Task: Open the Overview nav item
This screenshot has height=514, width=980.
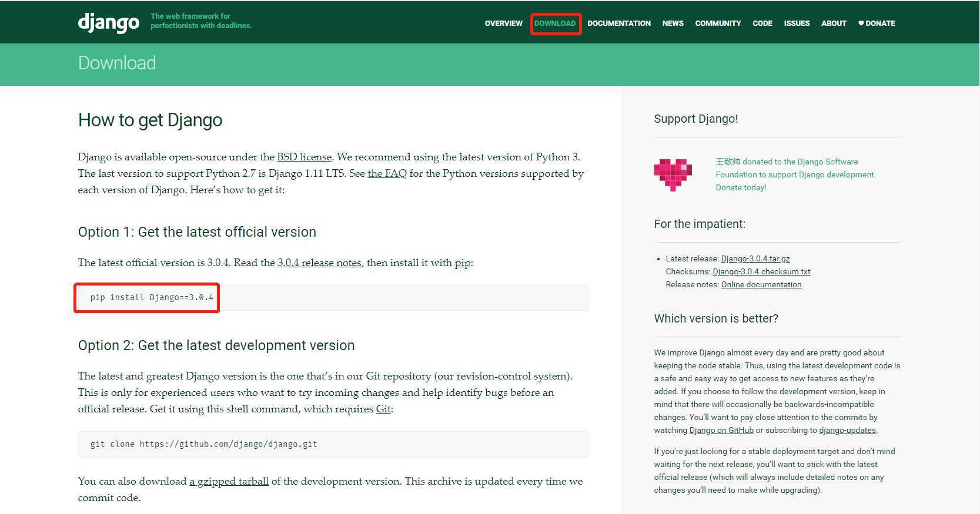Action: [503, 23]
